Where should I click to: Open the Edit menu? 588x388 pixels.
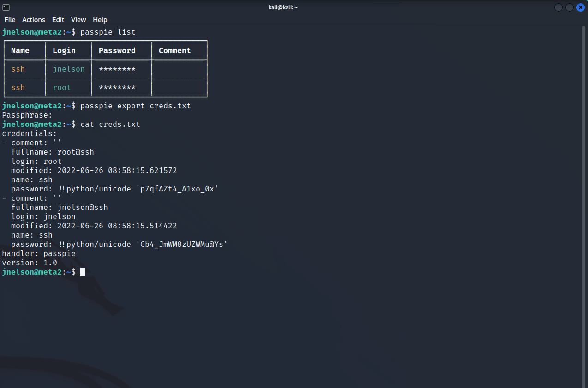[x=58, y=20]
